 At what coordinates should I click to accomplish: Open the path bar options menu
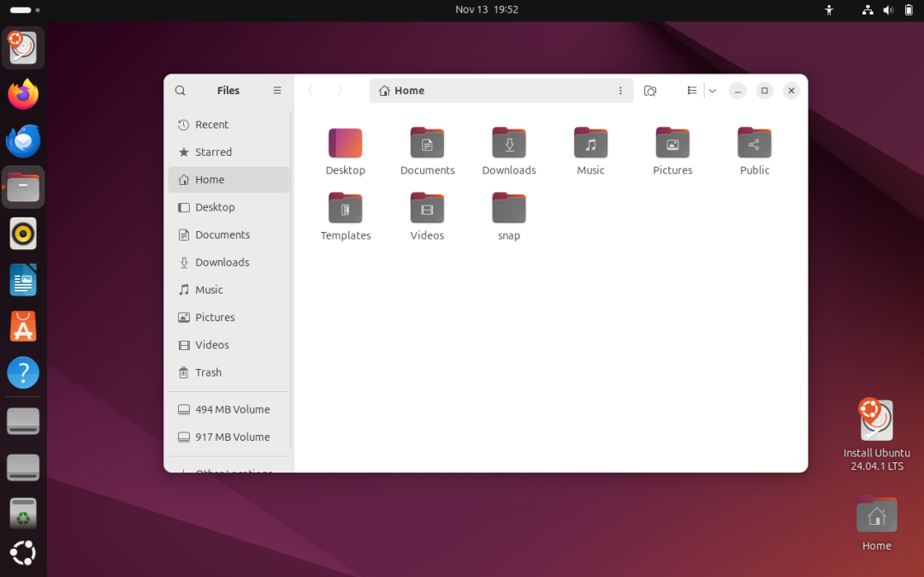click(620, 90)
